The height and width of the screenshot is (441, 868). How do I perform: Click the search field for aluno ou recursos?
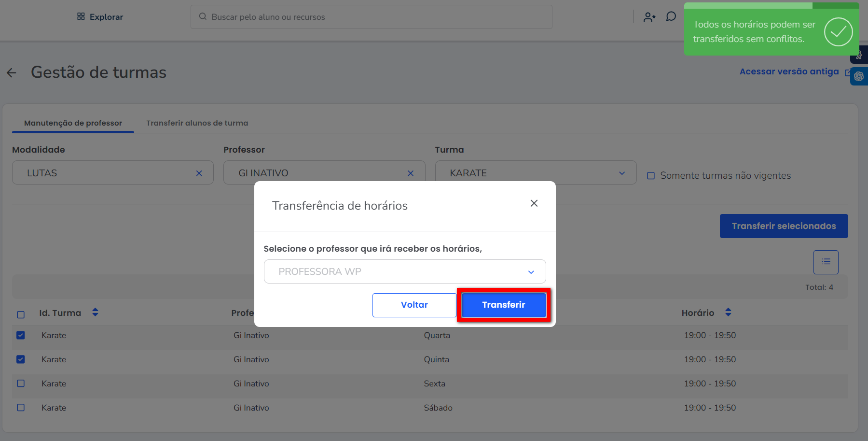pos(371,17)
